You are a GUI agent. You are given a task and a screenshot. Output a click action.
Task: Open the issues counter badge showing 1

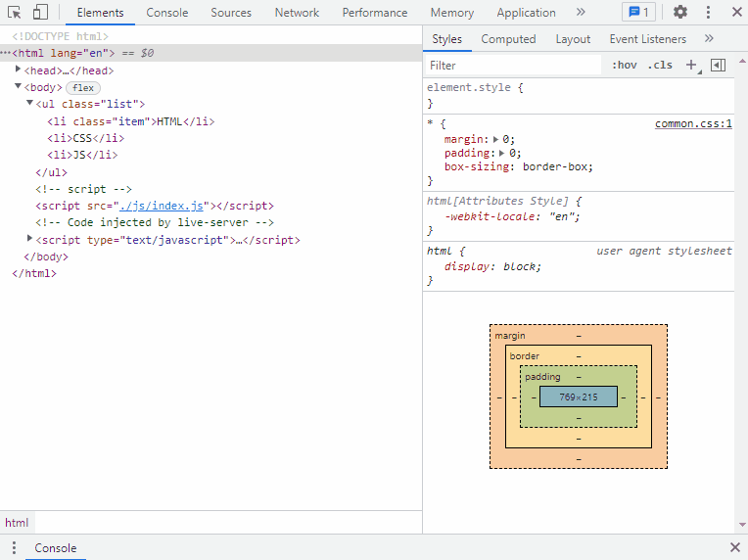638,12
